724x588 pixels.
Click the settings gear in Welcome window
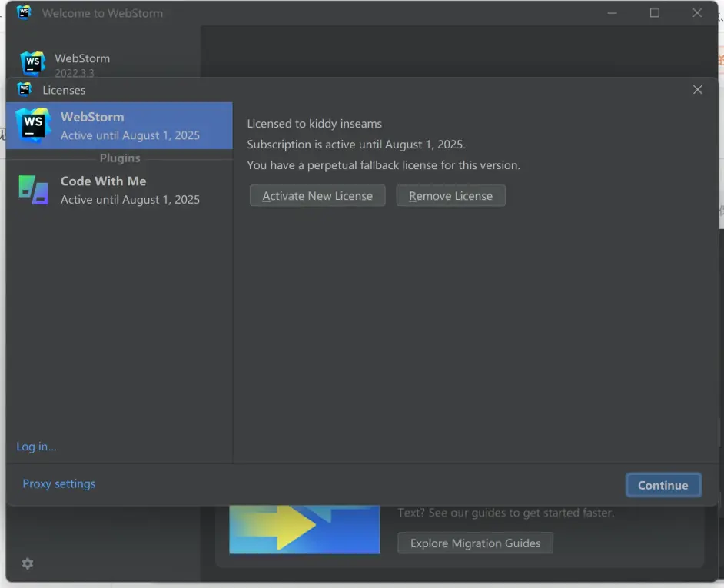point(28,563)
